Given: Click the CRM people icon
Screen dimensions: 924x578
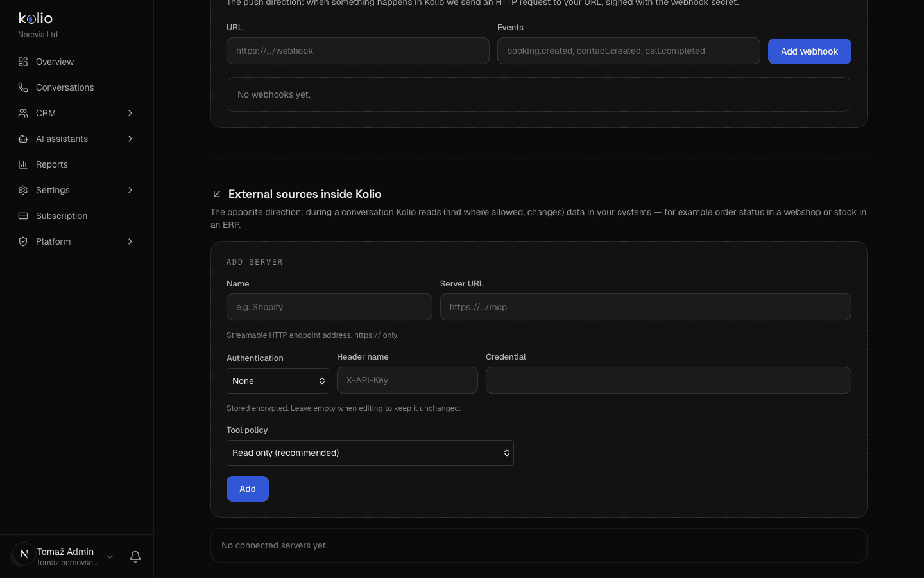Looking at the screenshot, I should [x=23, y=113].
